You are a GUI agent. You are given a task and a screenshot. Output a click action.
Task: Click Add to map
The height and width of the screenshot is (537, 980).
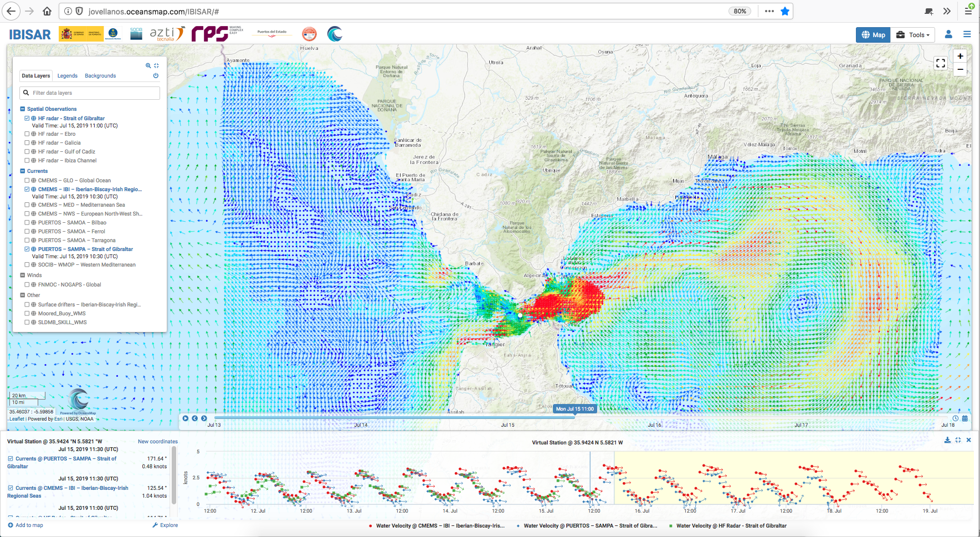25,525
